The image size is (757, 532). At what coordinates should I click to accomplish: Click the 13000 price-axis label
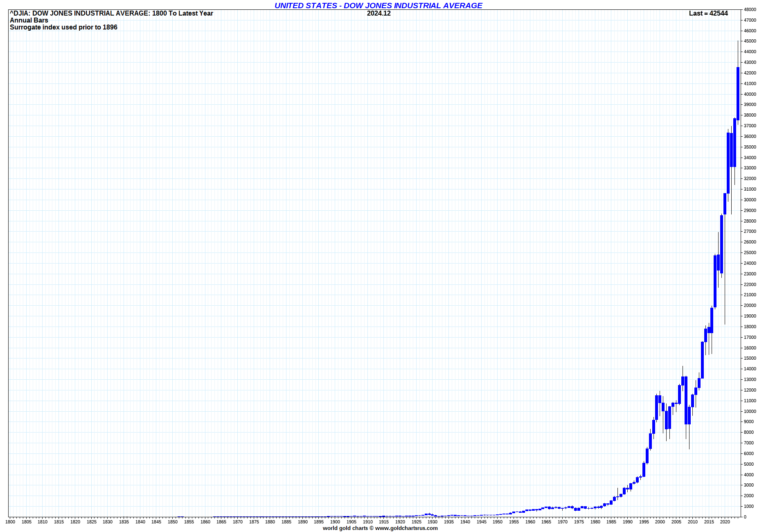point(750,379)
